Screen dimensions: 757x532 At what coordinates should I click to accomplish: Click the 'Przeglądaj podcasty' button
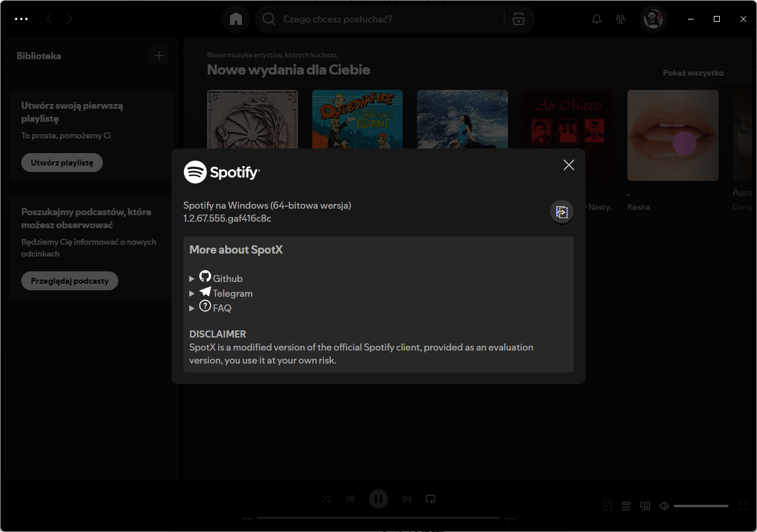click(x=70, y=281)
